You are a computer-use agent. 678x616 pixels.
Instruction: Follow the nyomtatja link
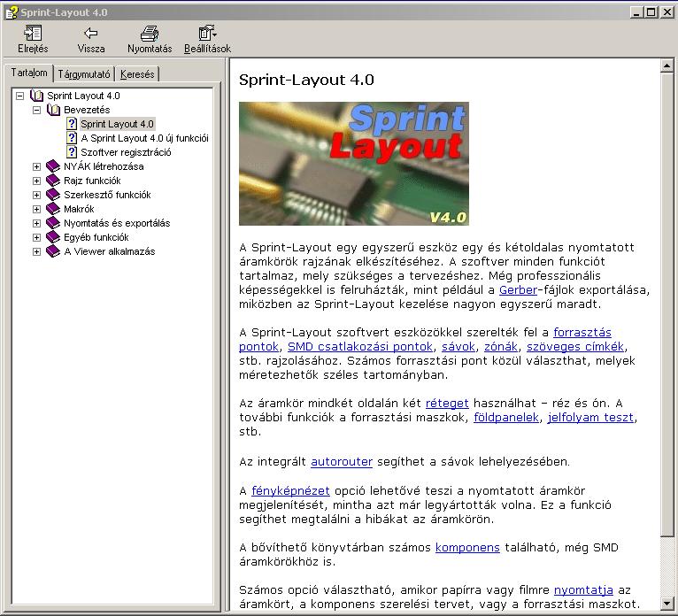point(583,590)
